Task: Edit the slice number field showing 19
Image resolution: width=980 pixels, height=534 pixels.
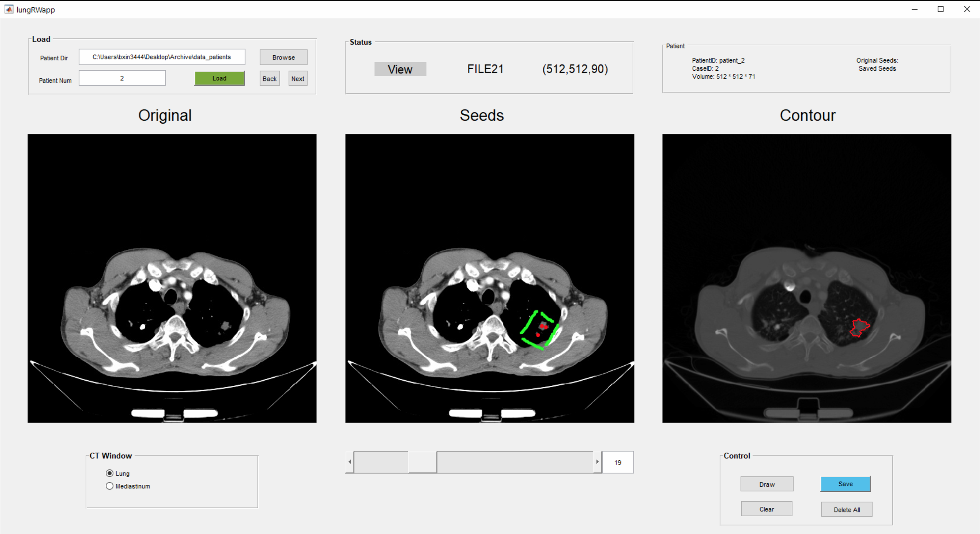Action: click(x=617, y=462)
